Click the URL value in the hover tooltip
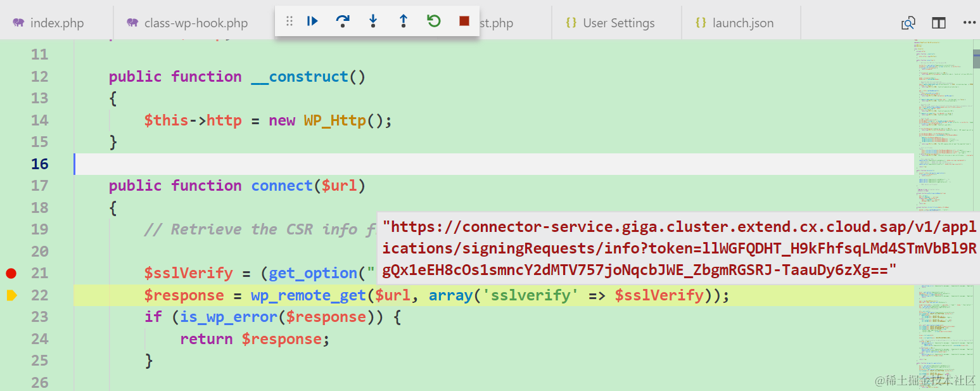 (x=679, y=248)
